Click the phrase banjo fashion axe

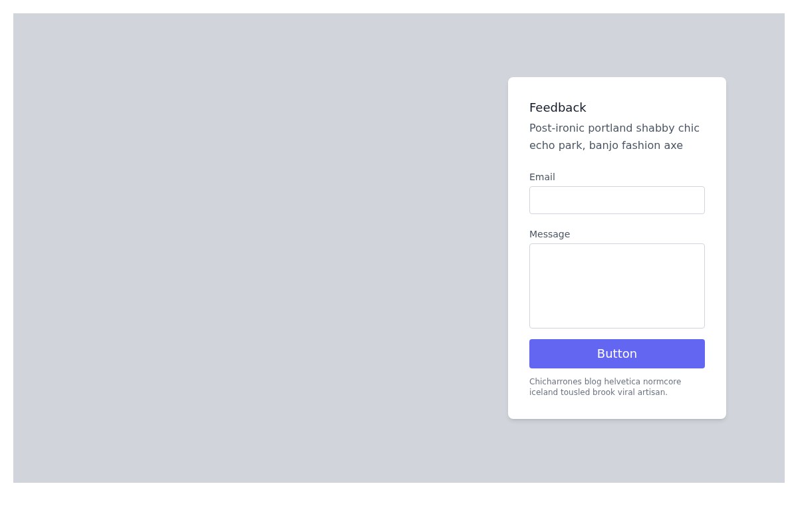click(x=636, y=145)
